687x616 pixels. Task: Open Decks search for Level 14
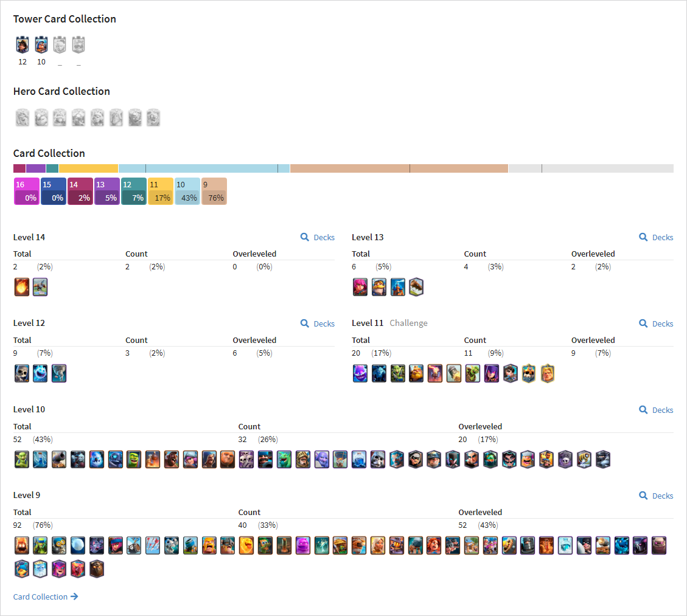click(318, 237)
